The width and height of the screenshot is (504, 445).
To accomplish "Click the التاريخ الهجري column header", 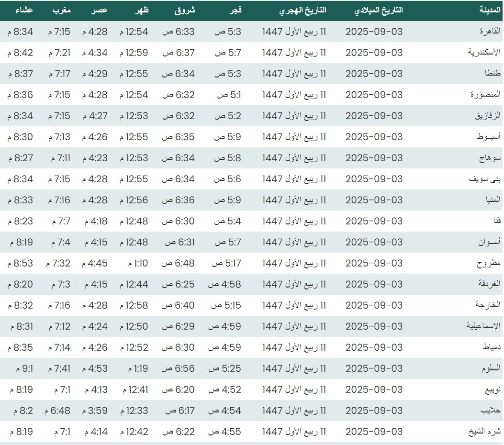I will coord(302,10).
